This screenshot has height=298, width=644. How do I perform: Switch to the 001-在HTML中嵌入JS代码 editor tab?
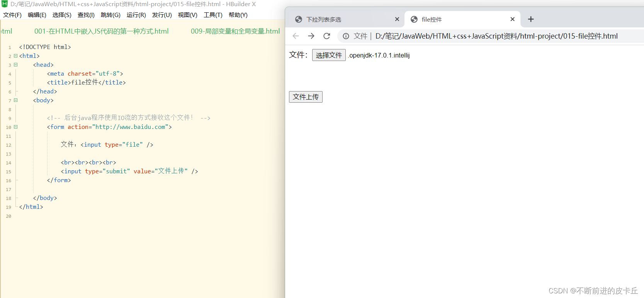coord(102,31)
